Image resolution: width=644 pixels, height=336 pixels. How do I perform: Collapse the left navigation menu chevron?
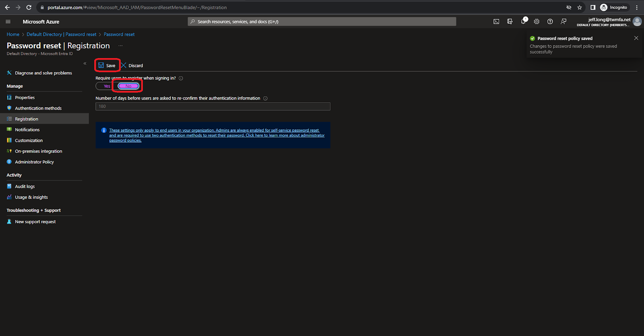85,64
